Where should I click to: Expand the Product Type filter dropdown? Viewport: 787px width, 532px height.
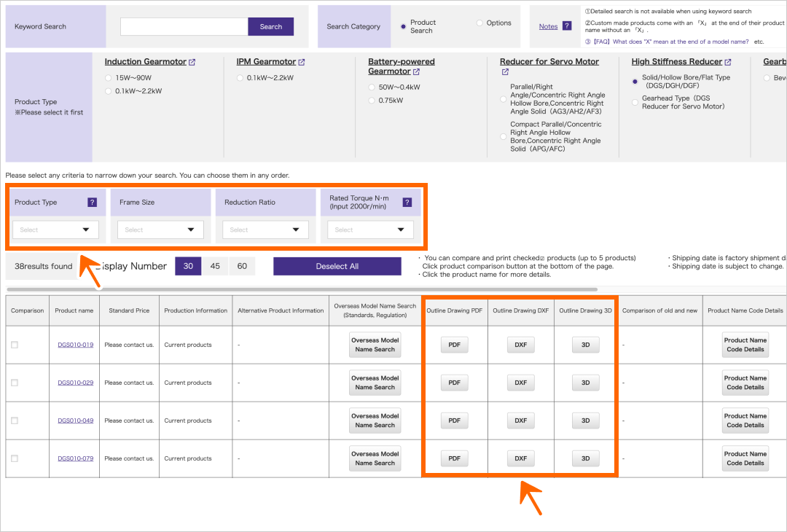55,230
